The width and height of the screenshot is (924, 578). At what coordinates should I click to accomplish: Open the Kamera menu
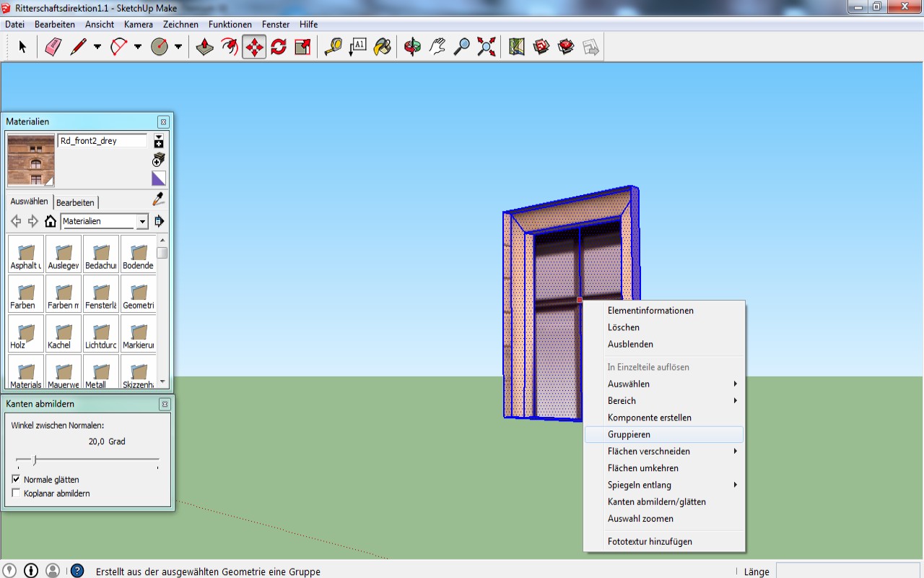click(138, 24)
